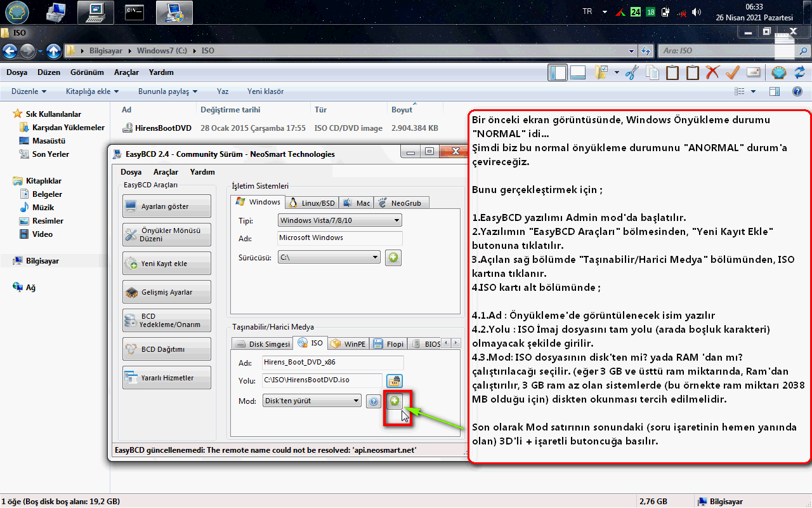The image size is (812, 508).
Task: Click the Copy pages icon in Explorer toolbar
Action: (x=652, y=72)
